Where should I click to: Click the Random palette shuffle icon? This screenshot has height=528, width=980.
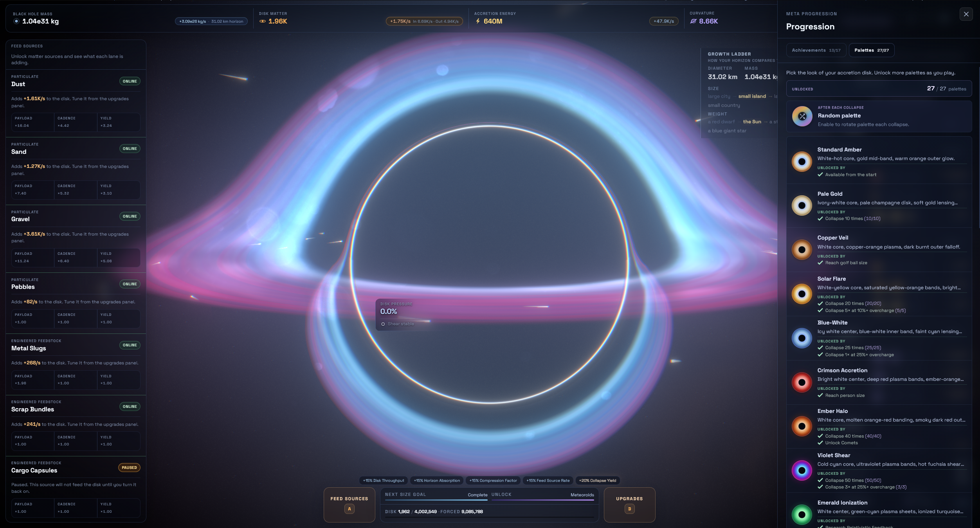(802, 116)
